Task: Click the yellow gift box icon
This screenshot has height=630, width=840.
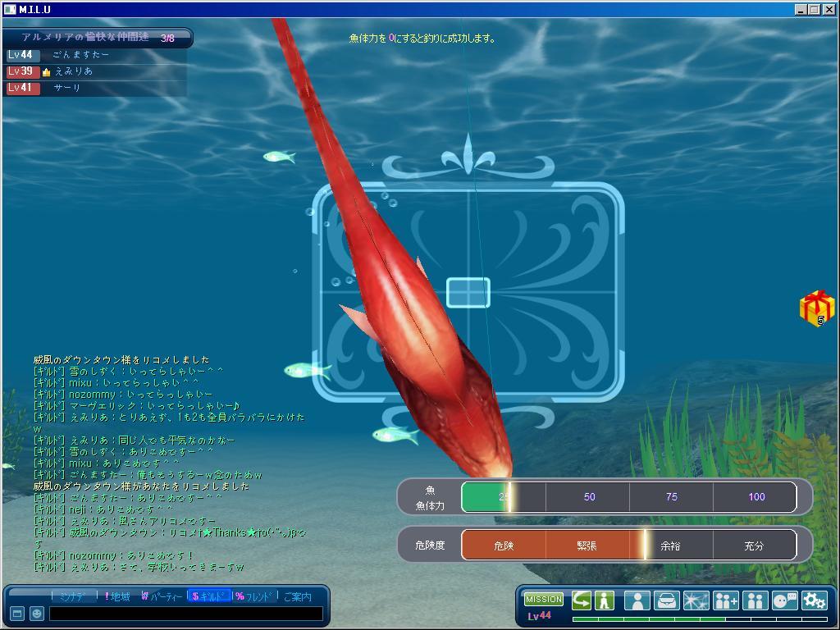Action: pyautogui.click(x=816, y=308)
